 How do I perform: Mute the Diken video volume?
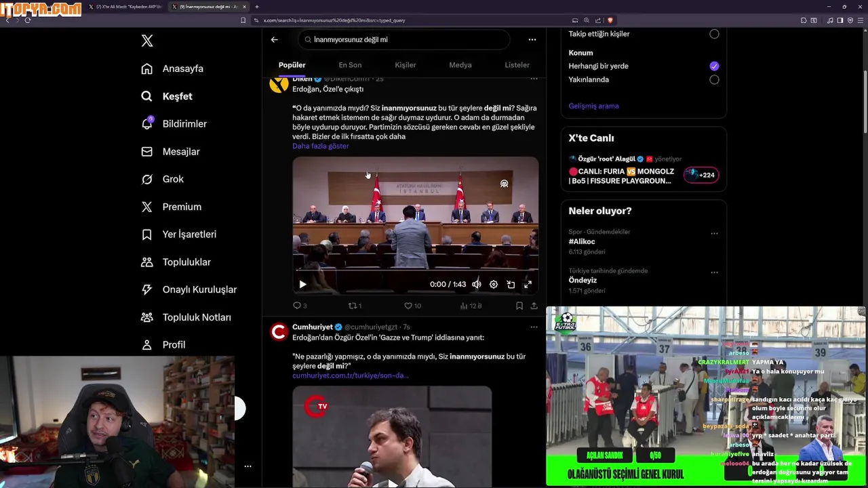[477, 285]
